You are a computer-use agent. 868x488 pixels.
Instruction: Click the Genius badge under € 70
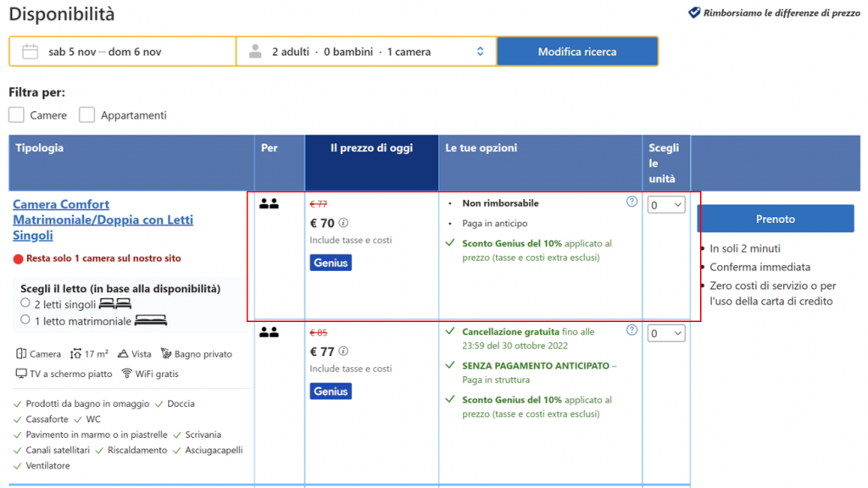tap(331, 263)
